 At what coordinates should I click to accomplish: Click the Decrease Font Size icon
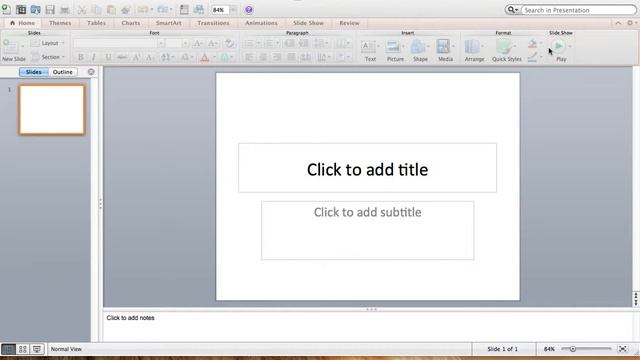coord(213,43)
